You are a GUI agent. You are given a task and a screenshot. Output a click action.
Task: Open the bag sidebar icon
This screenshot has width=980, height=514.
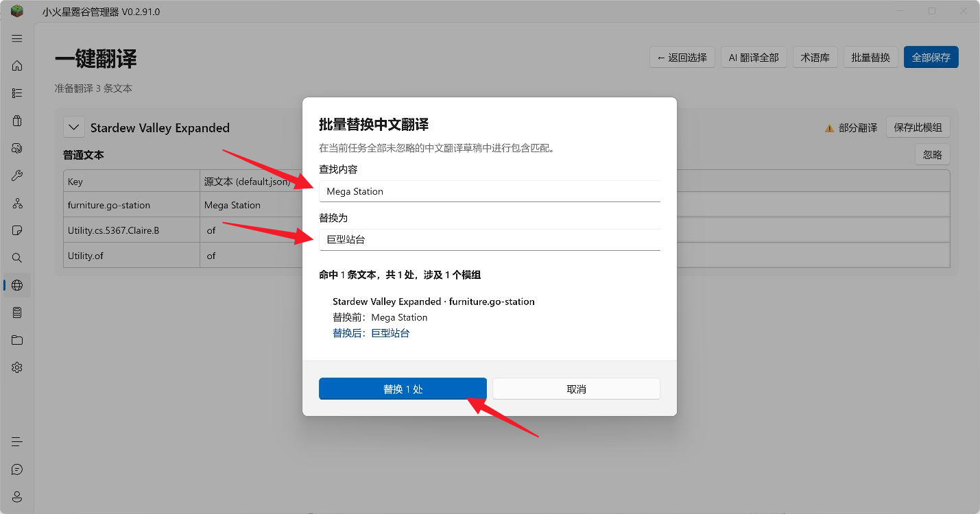(17, 121)
